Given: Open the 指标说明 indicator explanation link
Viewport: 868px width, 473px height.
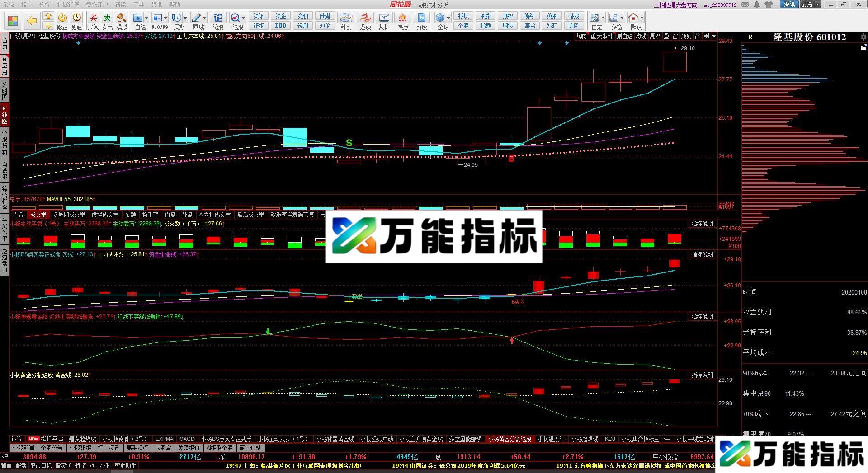Looking at the screenshot, I should [x=702, y=223].
